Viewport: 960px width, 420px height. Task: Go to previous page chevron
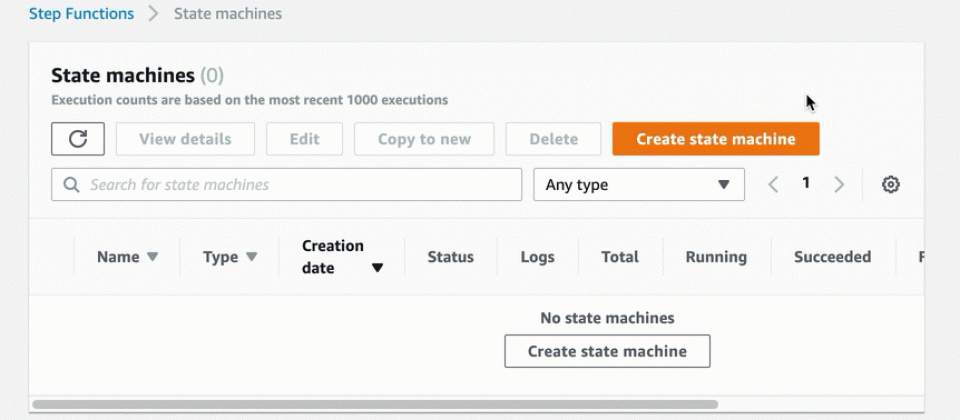(773, 185)
